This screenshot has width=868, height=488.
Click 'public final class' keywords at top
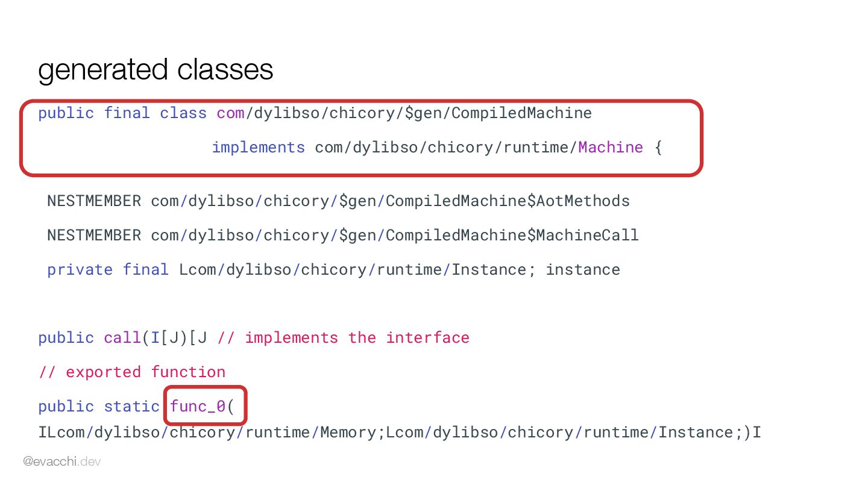(x=122, y=113)
